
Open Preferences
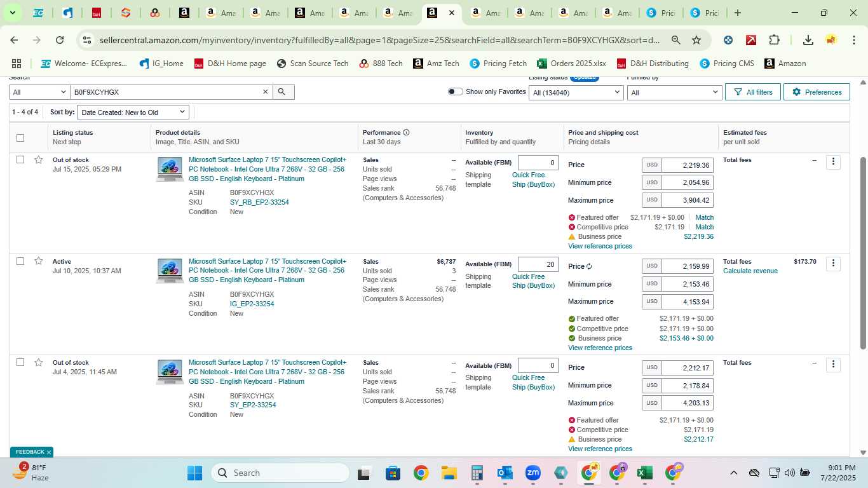pyautogui.click(x=817, y=92)
